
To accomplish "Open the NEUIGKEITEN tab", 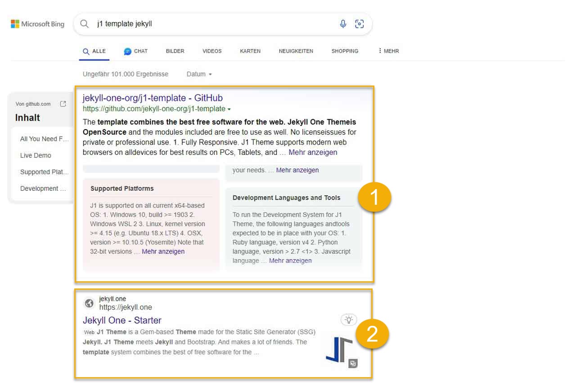I will (x=296, y=51).
